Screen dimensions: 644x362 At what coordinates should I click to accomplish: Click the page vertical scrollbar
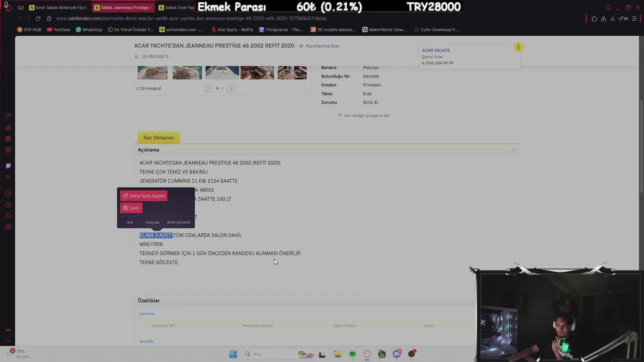click(x=641, y=146)
